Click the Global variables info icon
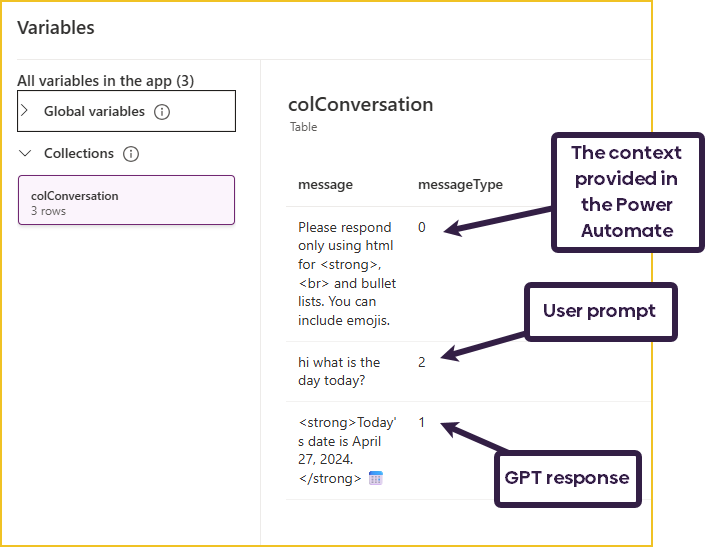Screen dimensions: 707x547 (x=162, y=112)
